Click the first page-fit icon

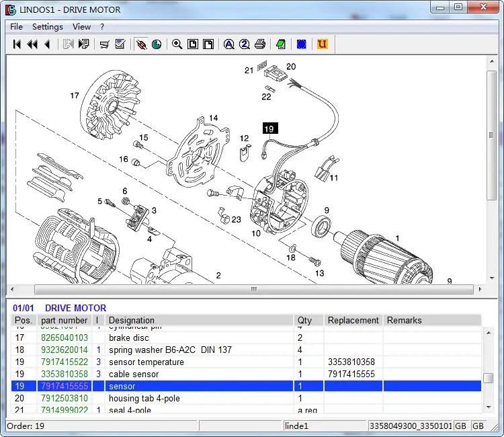pyautogui.click(x=193, y=44)
